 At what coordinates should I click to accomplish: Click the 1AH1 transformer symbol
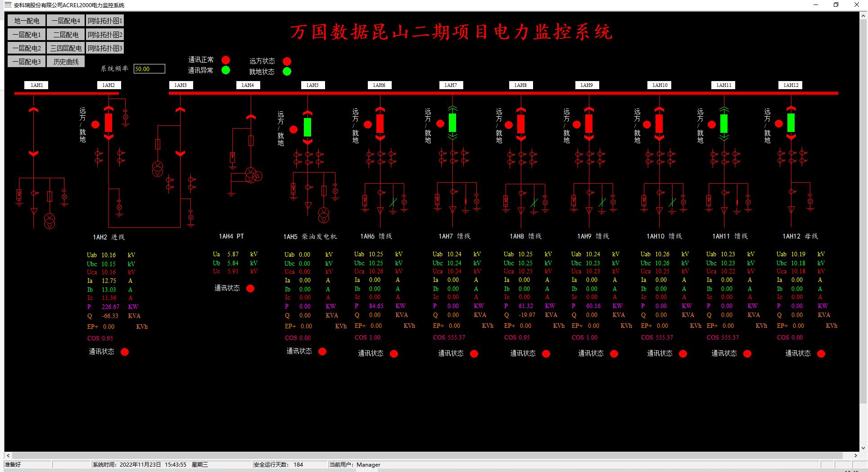tap(50, 221)
